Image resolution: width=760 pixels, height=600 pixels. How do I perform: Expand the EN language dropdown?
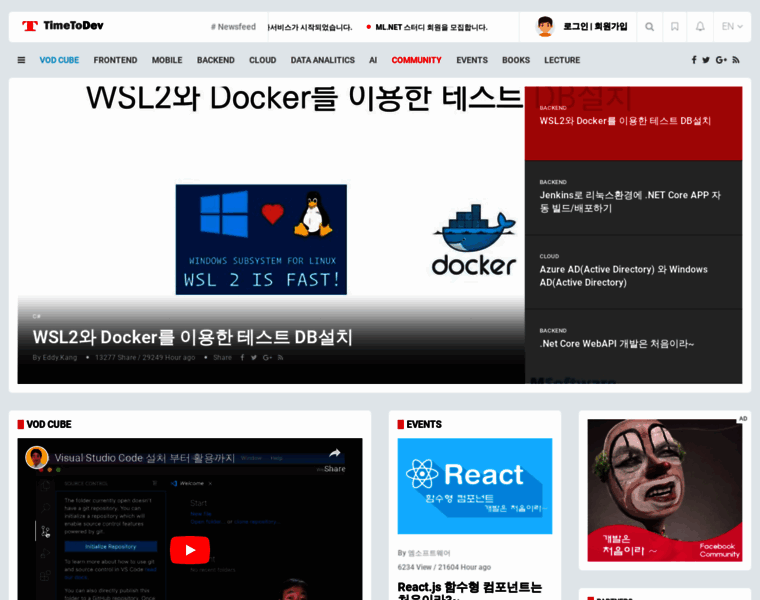tap(732, 27)
